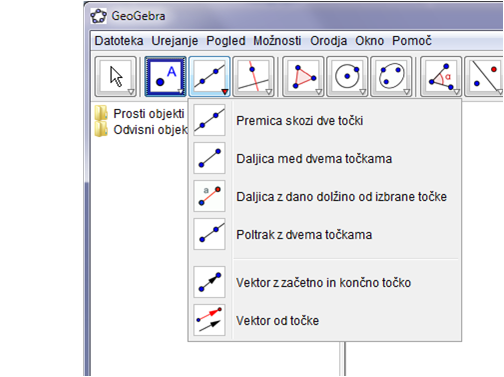This screenshot has height=377, width=504.
Task: Select the Polygon tool
Action: [x=303, y=77]
